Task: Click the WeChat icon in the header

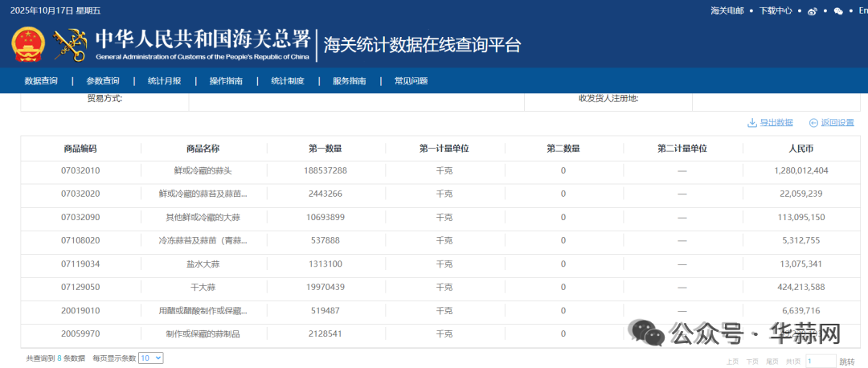Action: [839, 11]
